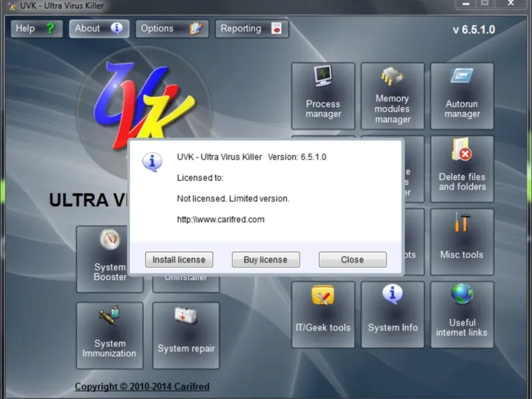Launch the Autorun manager tile

click(462, 96)
